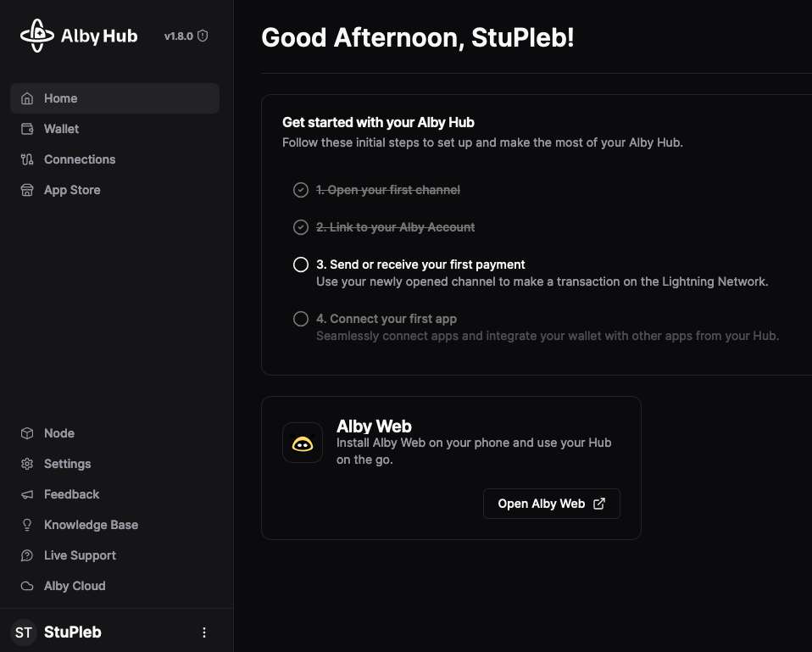
Task: Open the three-dot menu next to StuPleb
Action: 203,632
